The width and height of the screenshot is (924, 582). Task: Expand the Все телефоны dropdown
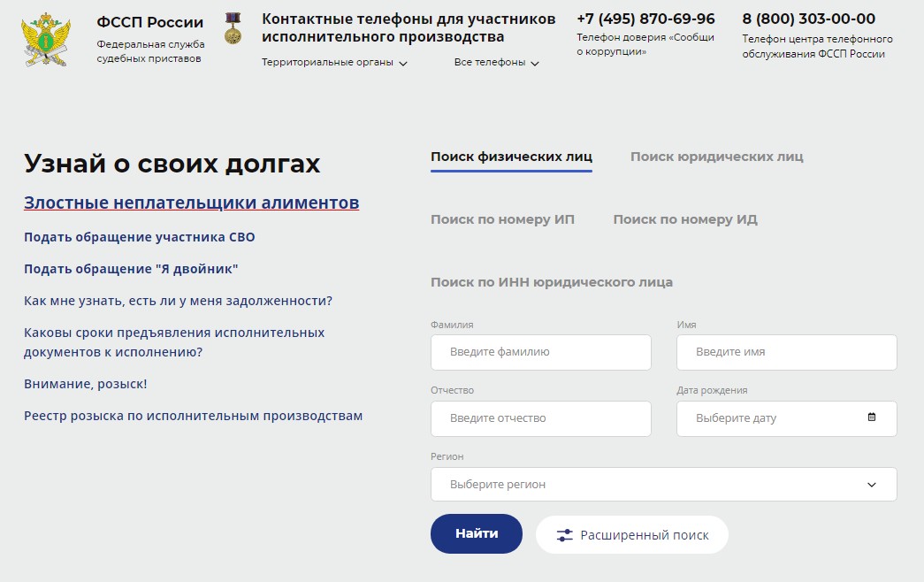pos(496,63)
